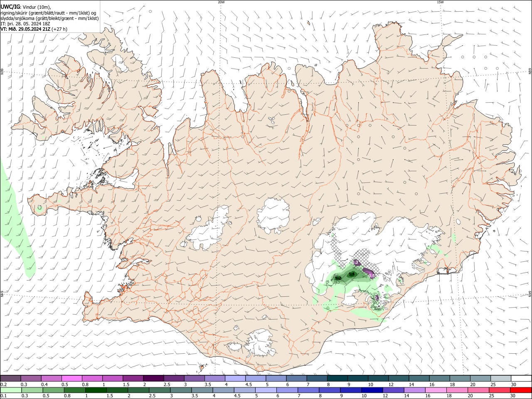
Task: Click the 'VT: Mið. 29.05.2024 21Z (+27 h)' line
Action: [x=34, y=29]
